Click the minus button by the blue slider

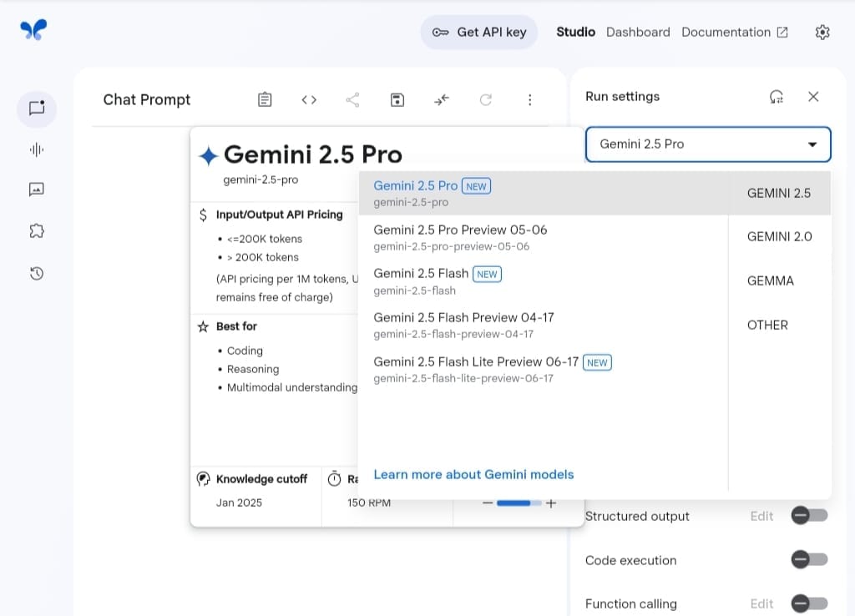[x=488, y=502]
